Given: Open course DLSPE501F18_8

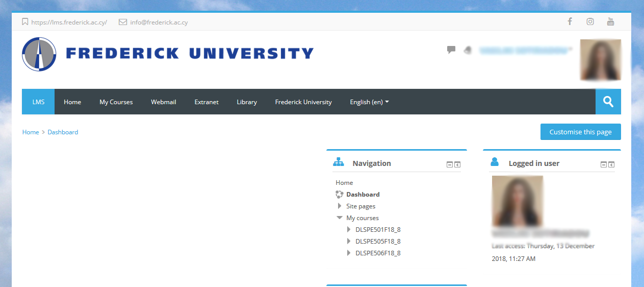Looking at the screenshot, I should 378,229.
